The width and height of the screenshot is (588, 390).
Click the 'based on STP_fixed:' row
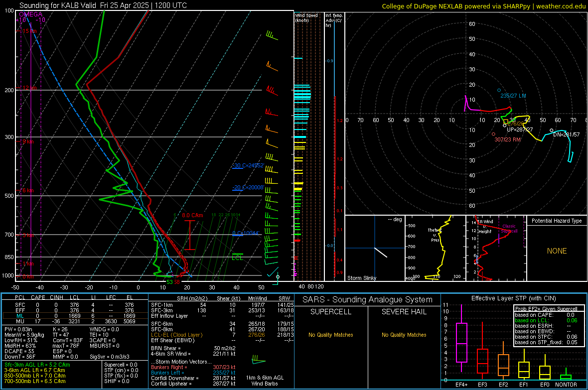[x=546, y=342]
